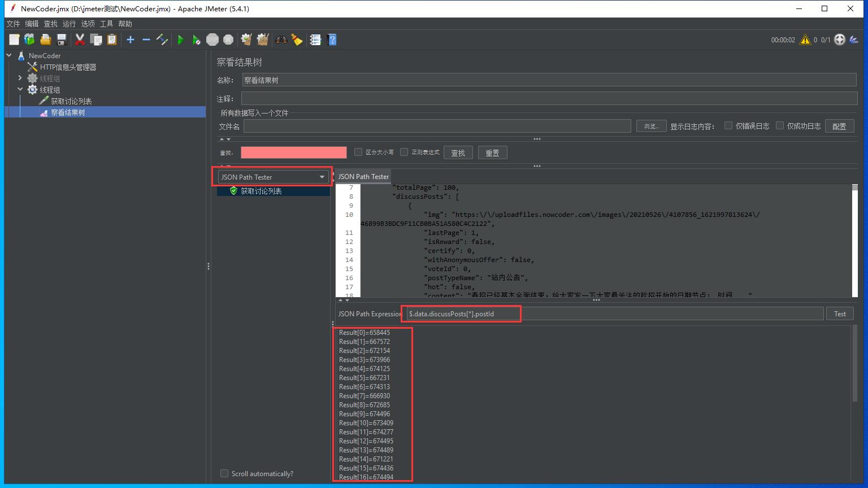Clear all results
The image size is (868, 488).
tap(263, 40)
